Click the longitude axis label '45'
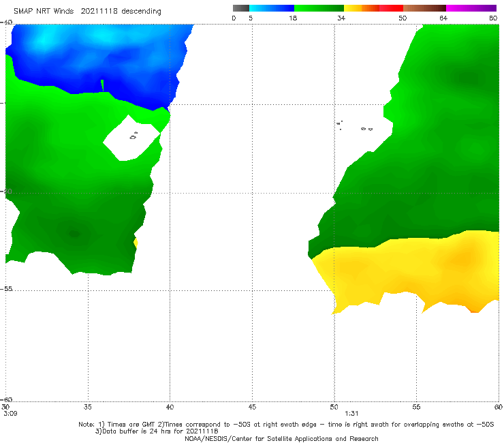504x443 pixels. (252, 407)
